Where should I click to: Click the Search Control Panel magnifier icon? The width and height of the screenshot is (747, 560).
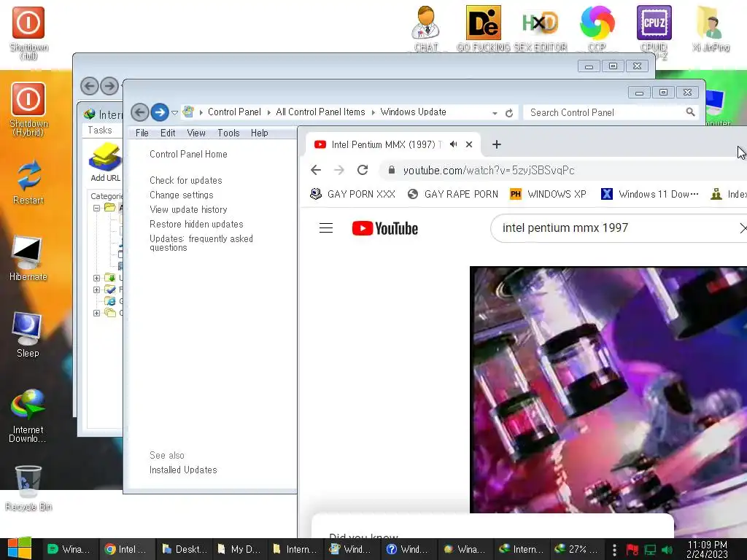tap(690, 112)
